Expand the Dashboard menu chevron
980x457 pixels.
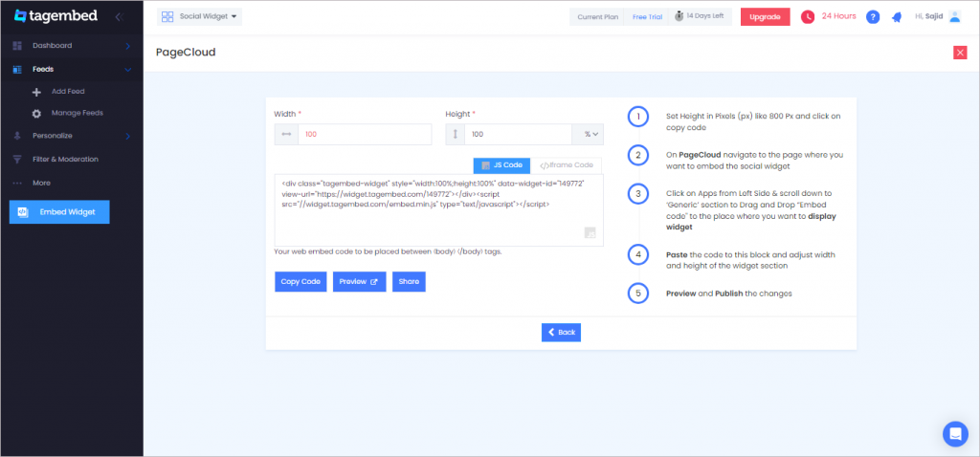(x=127, y=46)
